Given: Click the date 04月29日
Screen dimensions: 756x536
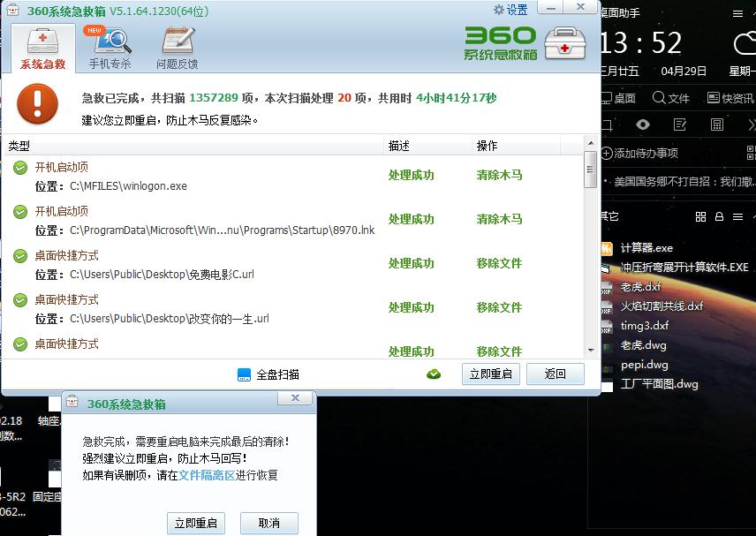Looking at the screenshot, I should coord(684,72).
